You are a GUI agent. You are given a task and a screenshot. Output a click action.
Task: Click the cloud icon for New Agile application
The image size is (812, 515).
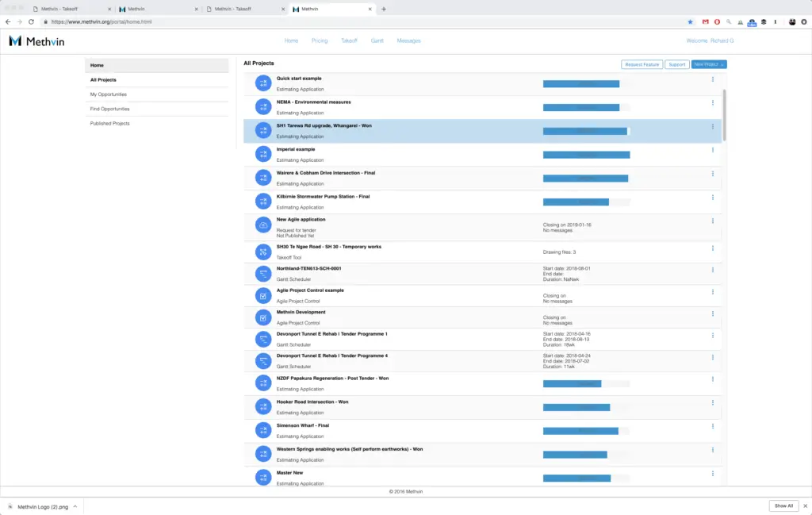[262, 225]
